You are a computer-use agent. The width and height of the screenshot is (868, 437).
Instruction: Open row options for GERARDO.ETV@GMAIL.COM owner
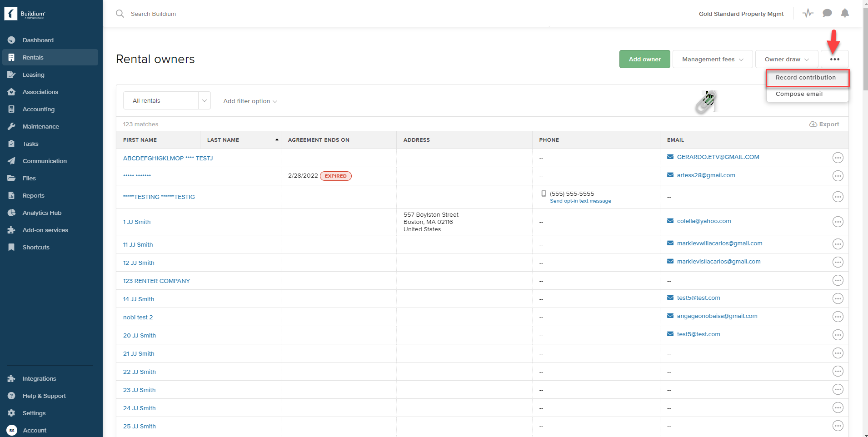pyautogui.click(x=838, y=158)
